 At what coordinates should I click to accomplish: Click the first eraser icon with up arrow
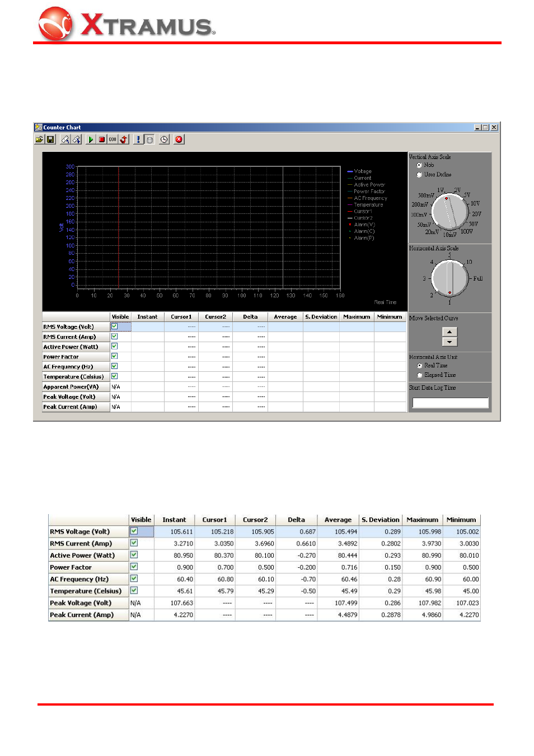tap(65, 139)
